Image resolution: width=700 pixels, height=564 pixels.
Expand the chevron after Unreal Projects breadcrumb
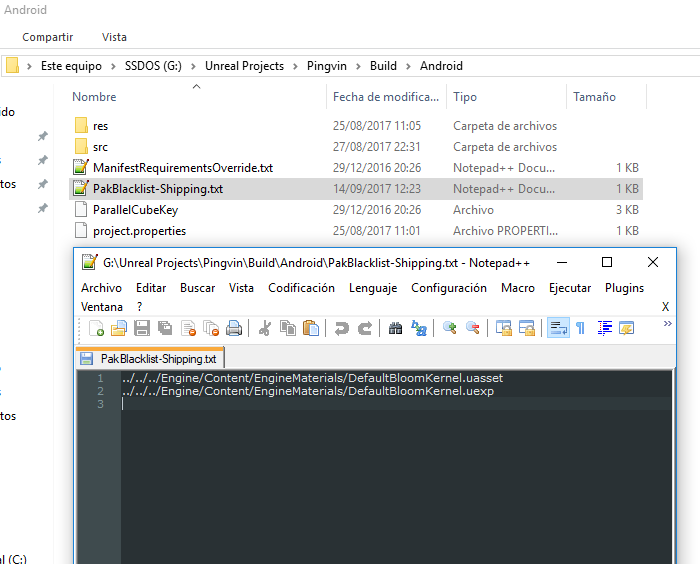pyautogui.click(x=295, y=66)
